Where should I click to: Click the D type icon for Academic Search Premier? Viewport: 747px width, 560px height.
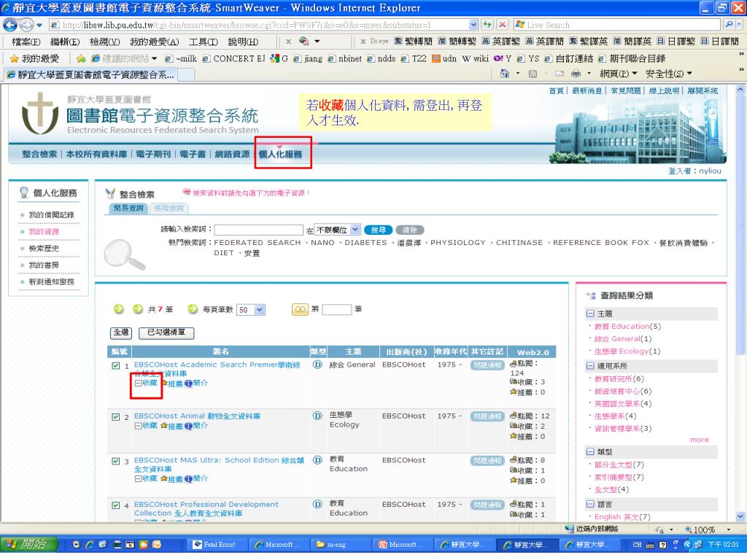[317, 365]
